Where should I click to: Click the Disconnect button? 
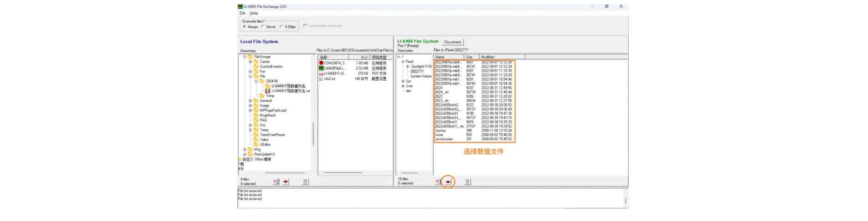(x=452, y=42)
